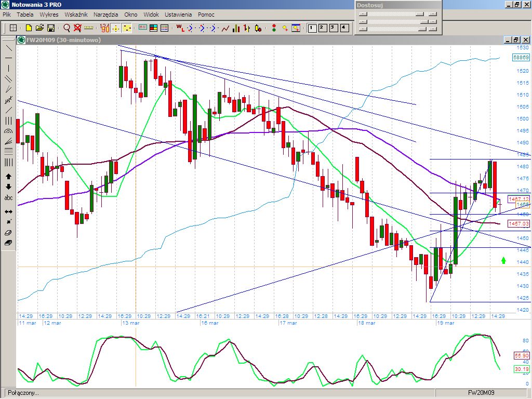
Task: Open the Ustawienia menu
Action: [x=178, y=15]
